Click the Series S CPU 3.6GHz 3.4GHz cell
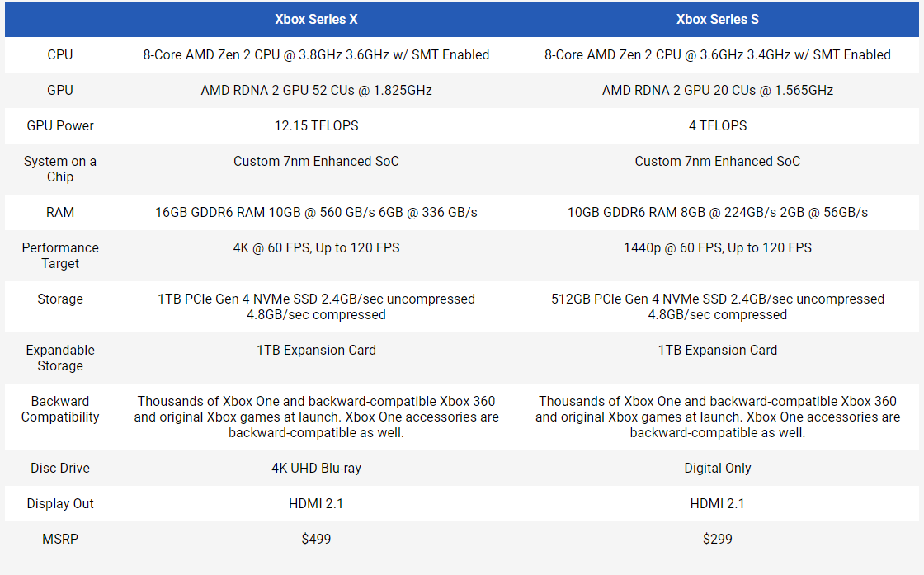924x575 pixels. [717, 54]
